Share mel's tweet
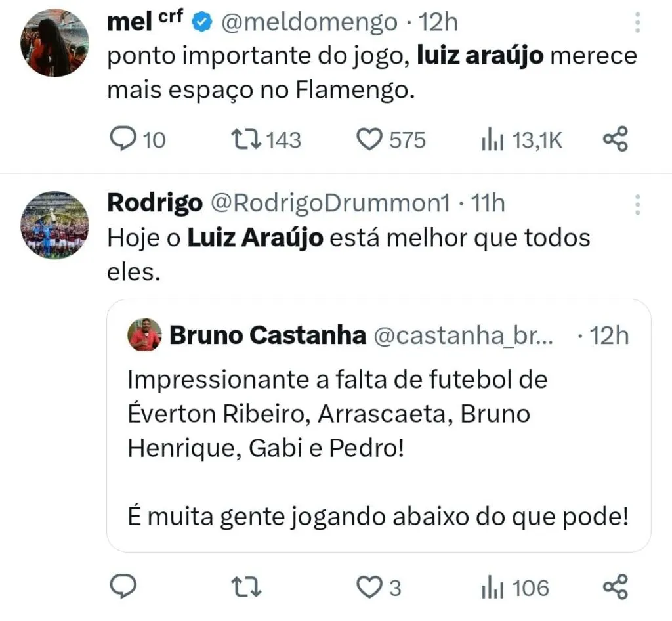Viewport: 672px width, 621px height. pyautogui.click(x=615, y=139)
